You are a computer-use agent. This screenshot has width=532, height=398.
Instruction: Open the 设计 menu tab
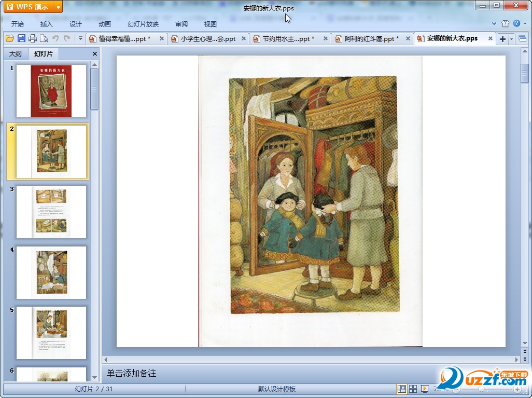76,24
